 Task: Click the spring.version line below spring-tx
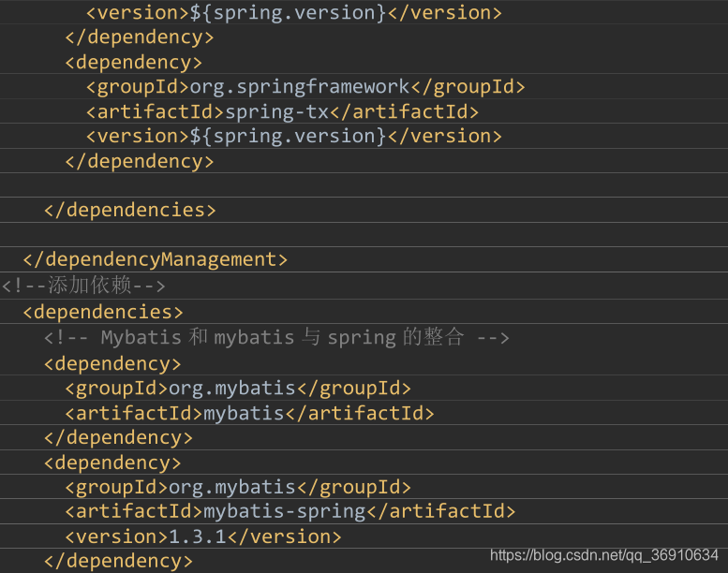(x=294, y=137)
